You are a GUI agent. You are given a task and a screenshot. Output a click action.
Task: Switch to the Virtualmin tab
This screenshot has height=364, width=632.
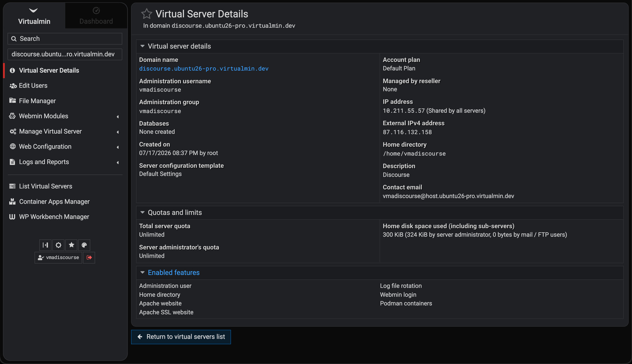coord(34,16)
